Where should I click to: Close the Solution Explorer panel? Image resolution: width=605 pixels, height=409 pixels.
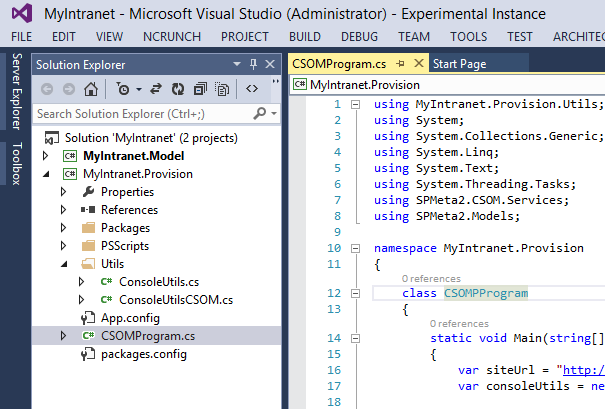[270, 64]
